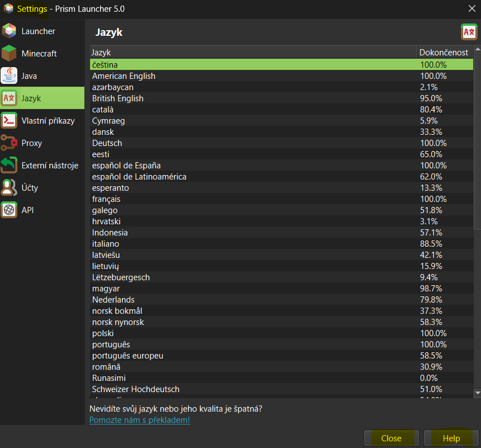The image size is (481, 448).
Task: Click the translation icon top right
Action: [x=469, y=32]
